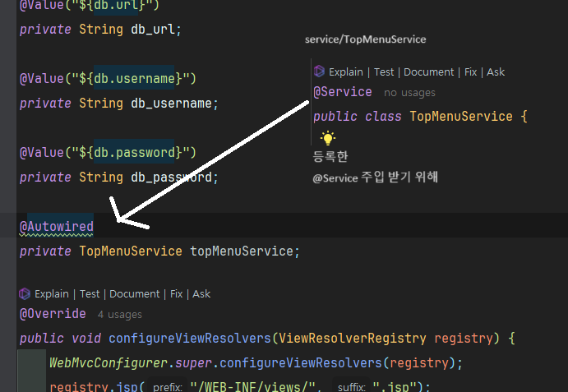This screenshot has width=568, height=392.
Task: Click Explain above the @Service annotation
Action: [345, 72]
